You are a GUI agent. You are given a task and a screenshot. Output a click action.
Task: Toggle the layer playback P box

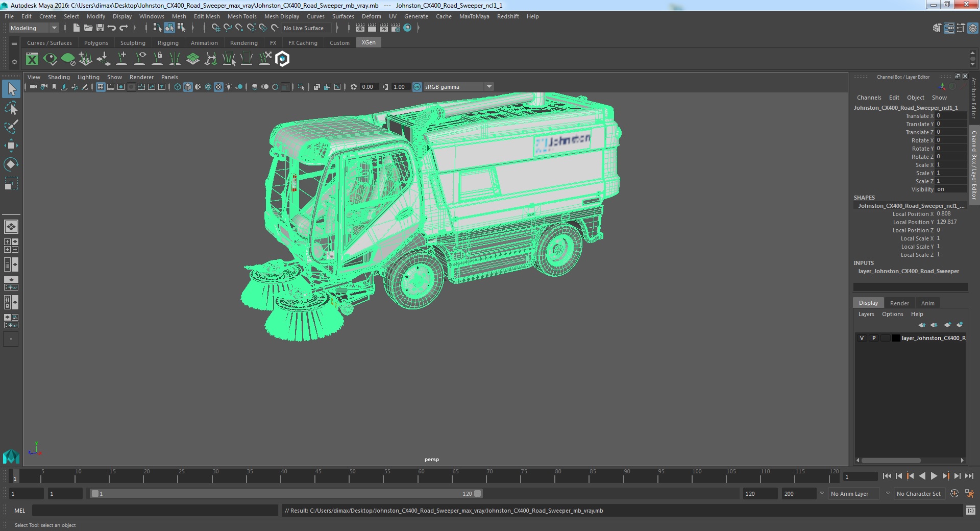click(874, 338)
